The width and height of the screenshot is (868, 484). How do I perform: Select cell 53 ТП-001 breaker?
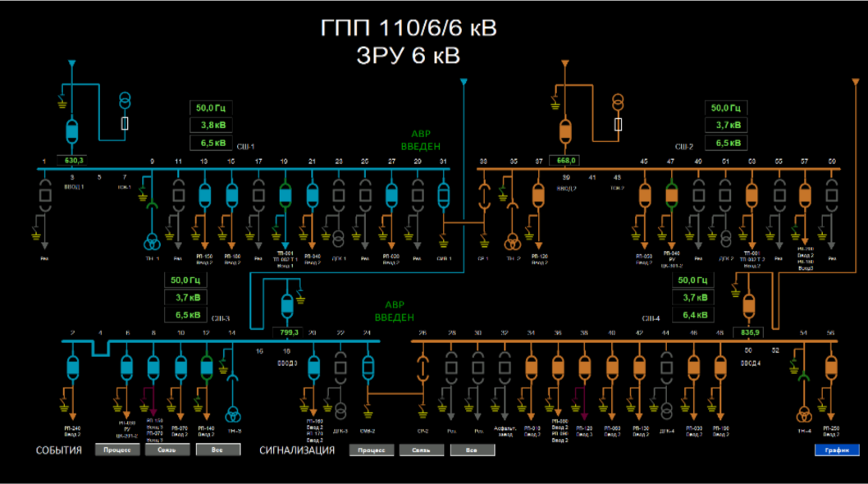(752, 195)
